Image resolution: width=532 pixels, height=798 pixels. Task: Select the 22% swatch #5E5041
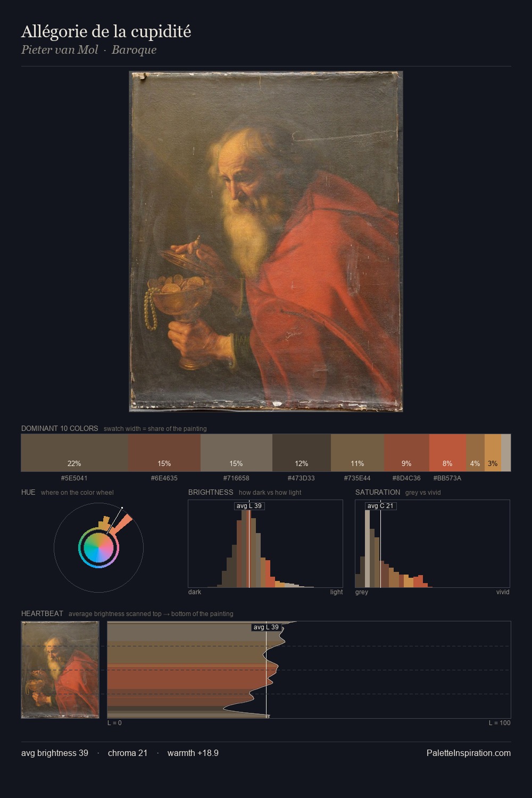[x=74, y=453]
